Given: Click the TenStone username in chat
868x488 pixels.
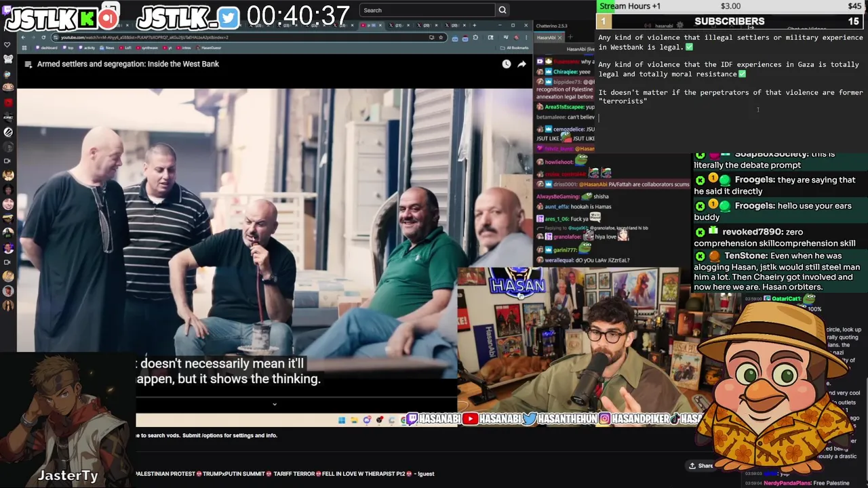Looking at the screenshot, I should pyautogui.click(x=746, y=256).
